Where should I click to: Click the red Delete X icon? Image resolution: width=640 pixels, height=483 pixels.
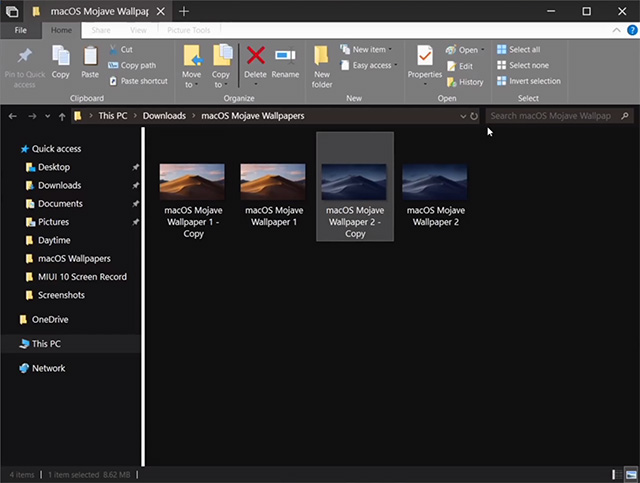256,55
